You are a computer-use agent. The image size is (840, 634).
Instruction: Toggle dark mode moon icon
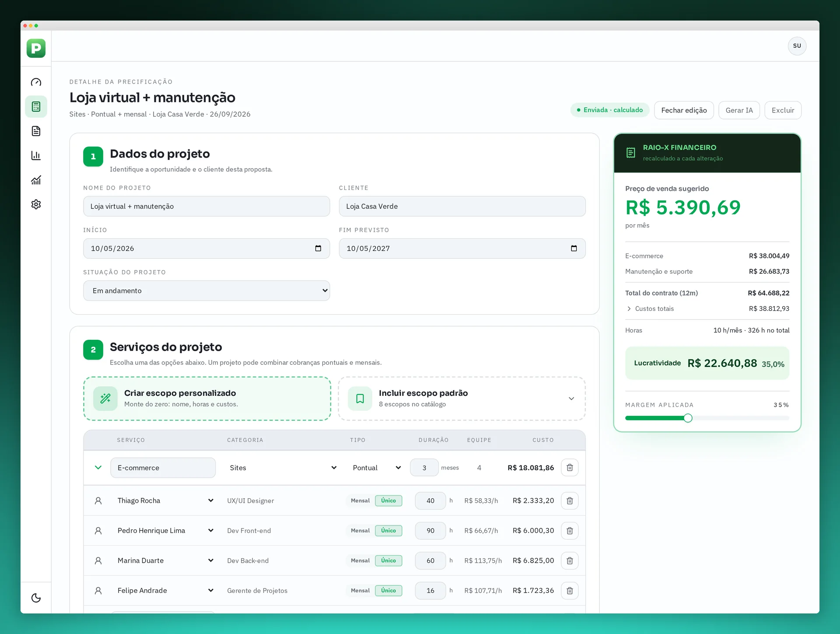pos(36,598)
